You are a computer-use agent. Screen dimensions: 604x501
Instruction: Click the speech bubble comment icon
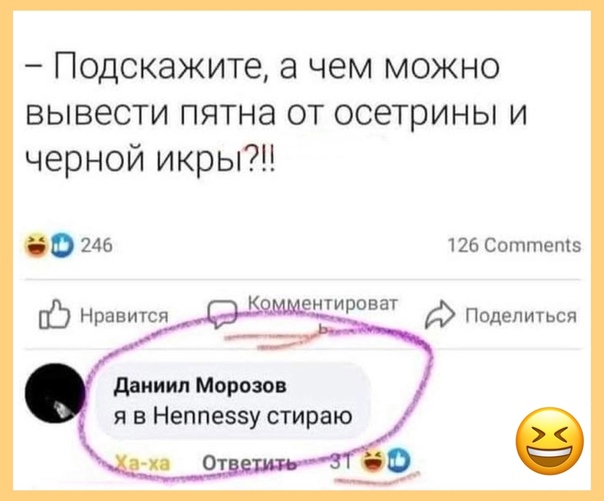click(x=222, y=314)
